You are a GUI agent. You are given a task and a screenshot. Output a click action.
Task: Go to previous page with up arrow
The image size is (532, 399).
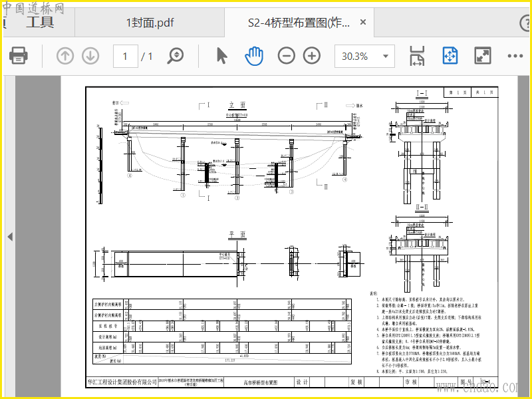point(65,56)
